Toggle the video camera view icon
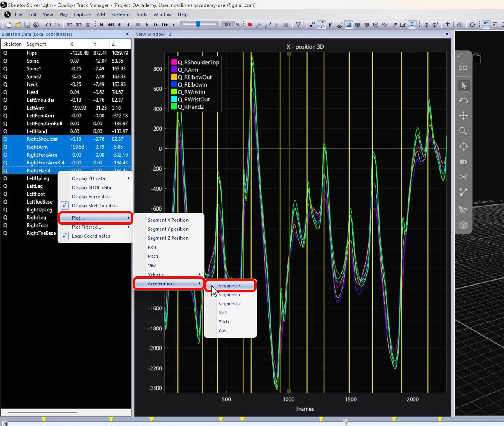504x426 pixels. point(403,25)
